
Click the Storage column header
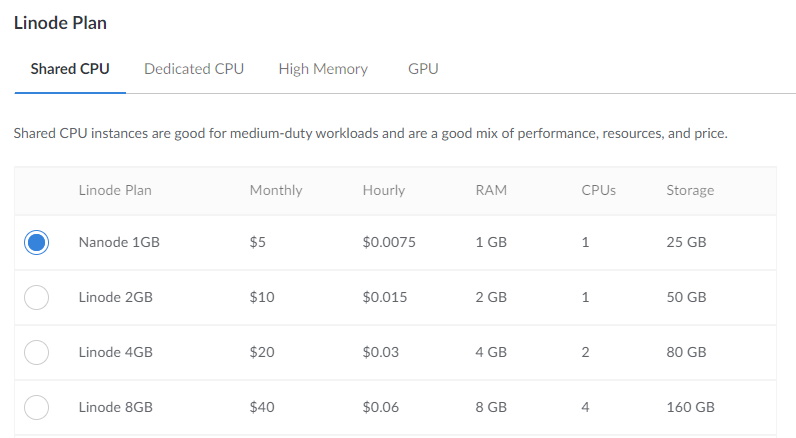click(x=690, y=190)
